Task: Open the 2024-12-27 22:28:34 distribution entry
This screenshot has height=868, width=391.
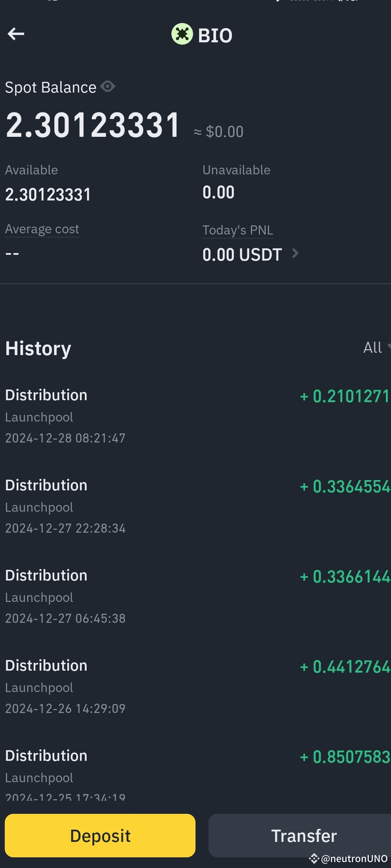Action: point(195,507)
